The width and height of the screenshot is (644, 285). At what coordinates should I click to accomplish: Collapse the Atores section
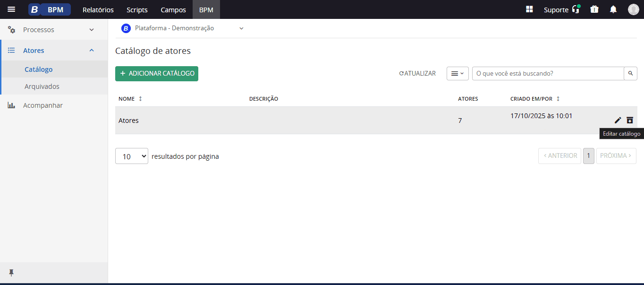point(92,51)
